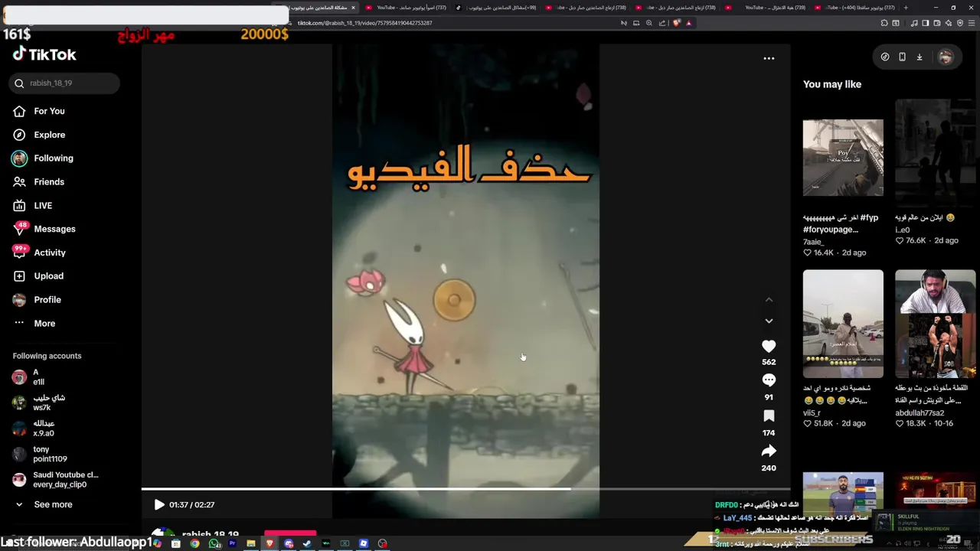Open the Explore page
980x551 pixels.
[x=49, y=135]
